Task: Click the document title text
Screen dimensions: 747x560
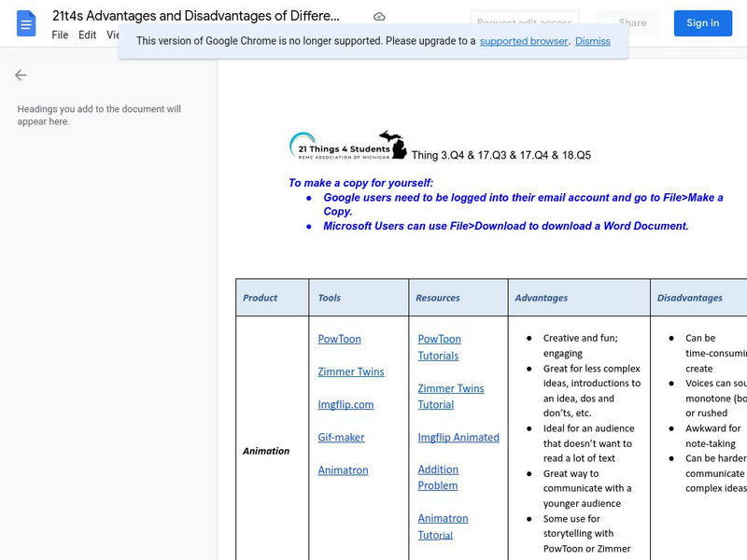Action: coord(196,17)
